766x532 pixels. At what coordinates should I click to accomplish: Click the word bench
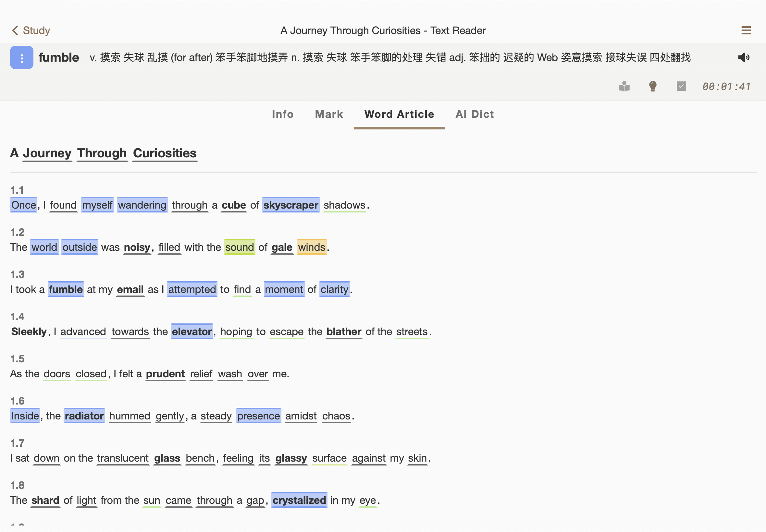pos(200,458)
